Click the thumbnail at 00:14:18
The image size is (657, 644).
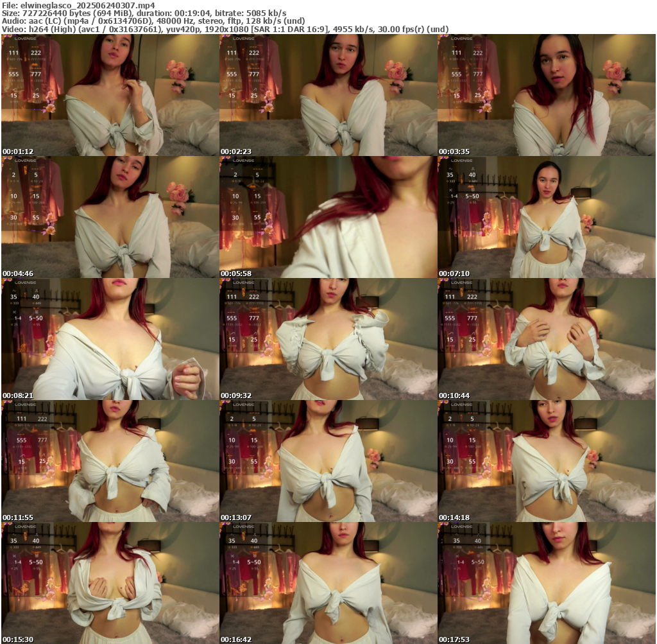pos(546,461)
